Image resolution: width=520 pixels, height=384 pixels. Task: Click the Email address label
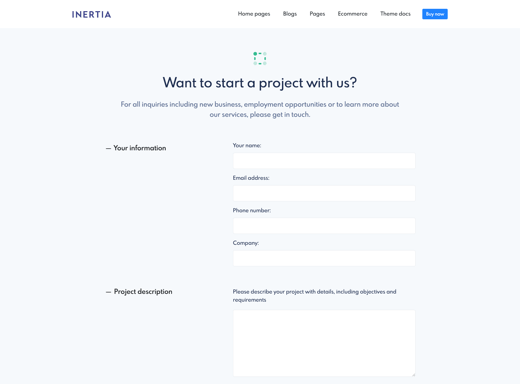pyautogui.click(x=251, y=178)
